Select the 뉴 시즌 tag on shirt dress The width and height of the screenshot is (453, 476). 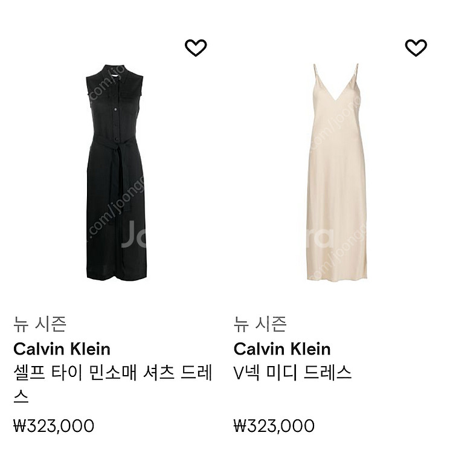click(x=40, y=324)
